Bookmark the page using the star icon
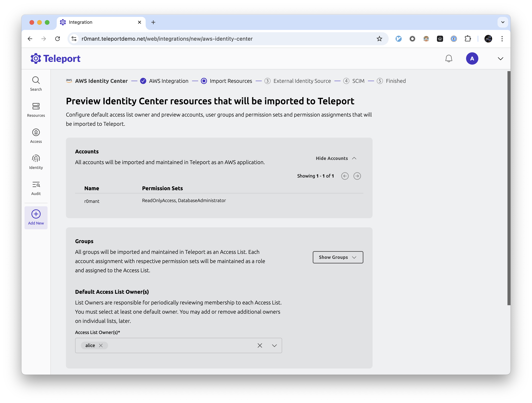 (x=379, y=39)
